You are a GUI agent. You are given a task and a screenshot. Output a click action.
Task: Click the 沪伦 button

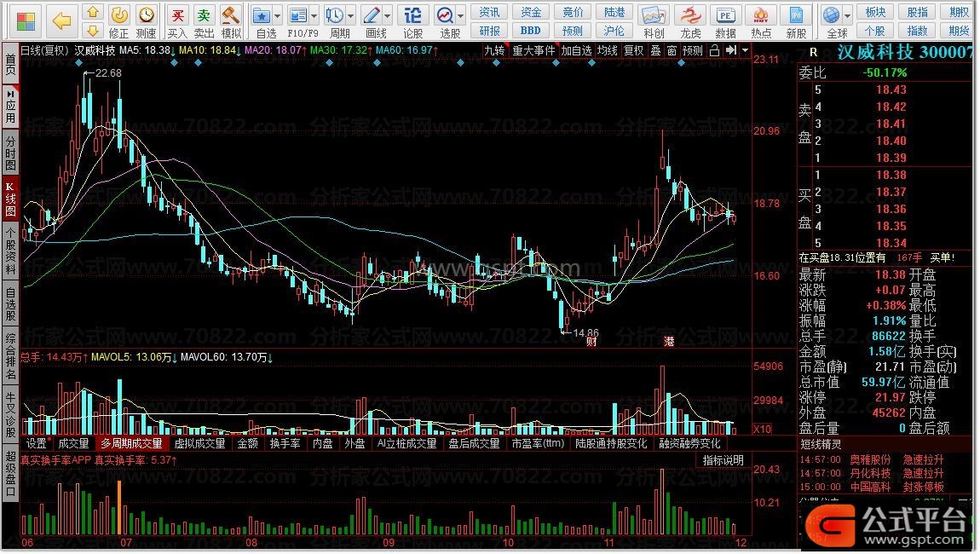pyautogui.click(x=614, y=30)
